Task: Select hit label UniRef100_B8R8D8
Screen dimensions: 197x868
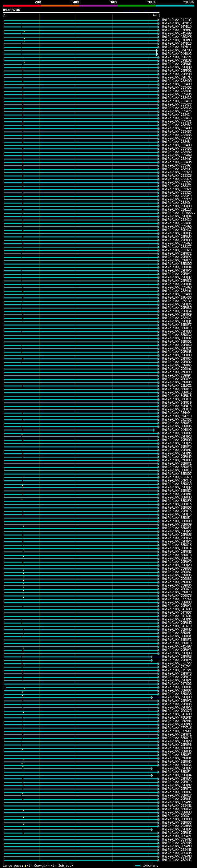Action: coord(177,812)
